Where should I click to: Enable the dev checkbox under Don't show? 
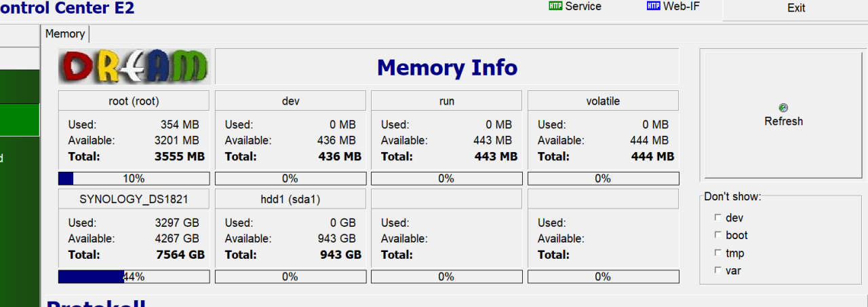tap(717, 218)
